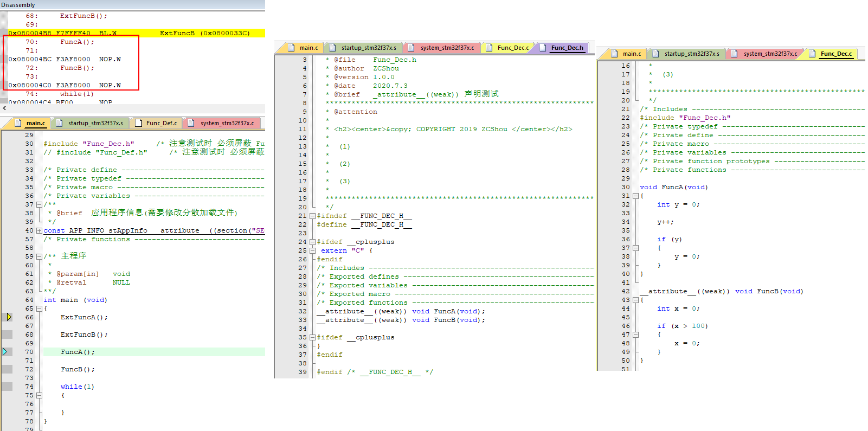868x431 pixels.
Task: Collapse the FuncA body fold at line 31 in Func_Dec.c
Action: (x=635, y=196)
